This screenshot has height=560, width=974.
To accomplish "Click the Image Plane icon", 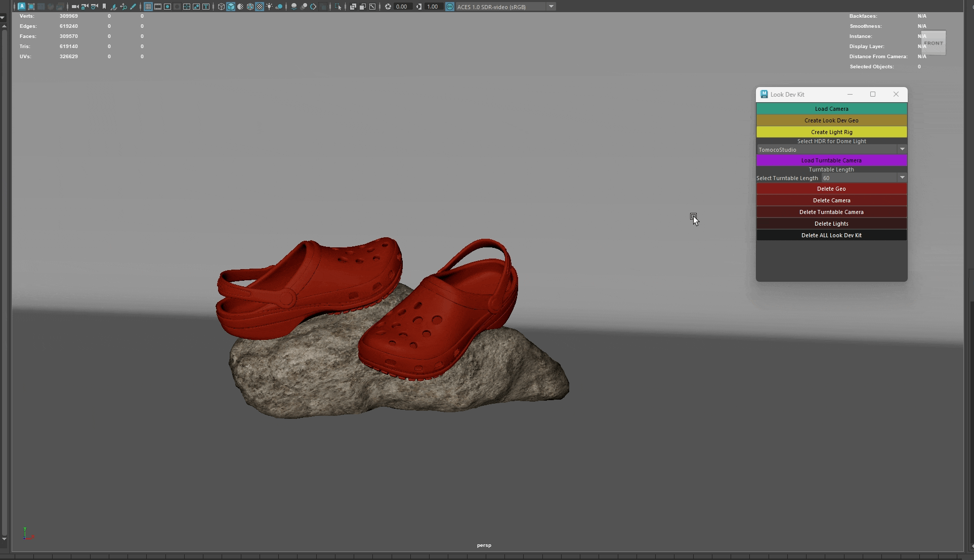I will pos(114,7).
